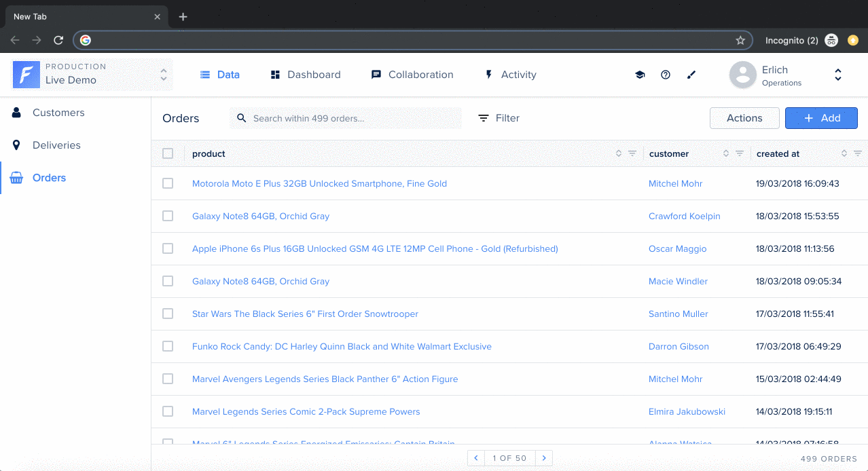Check the Black Panther Action Figure row
The height and width of the screenshot is (471, 868).
pyautogui.click(x=168, y=379)
